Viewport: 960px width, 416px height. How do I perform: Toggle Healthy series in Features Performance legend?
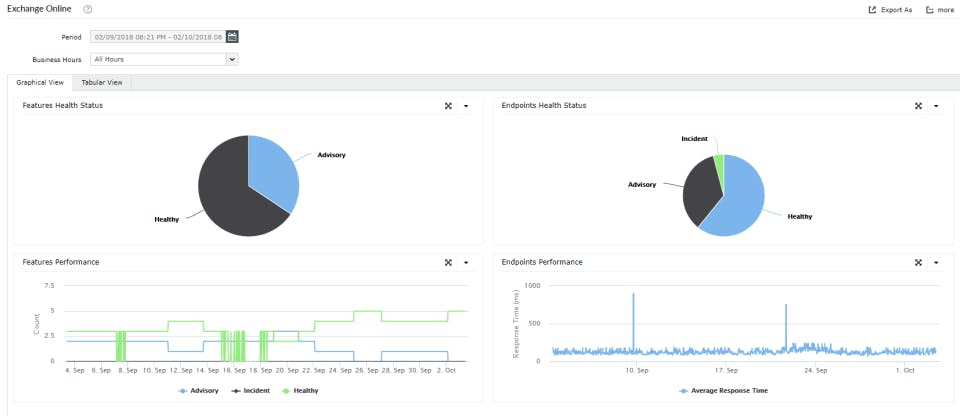(300, 390)
